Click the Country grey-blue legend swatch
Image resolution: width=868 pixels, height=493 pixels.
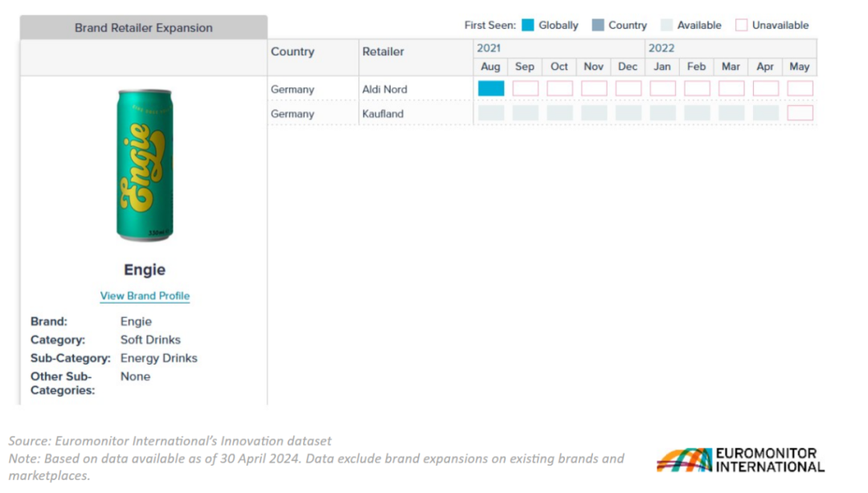coord(597,25)
